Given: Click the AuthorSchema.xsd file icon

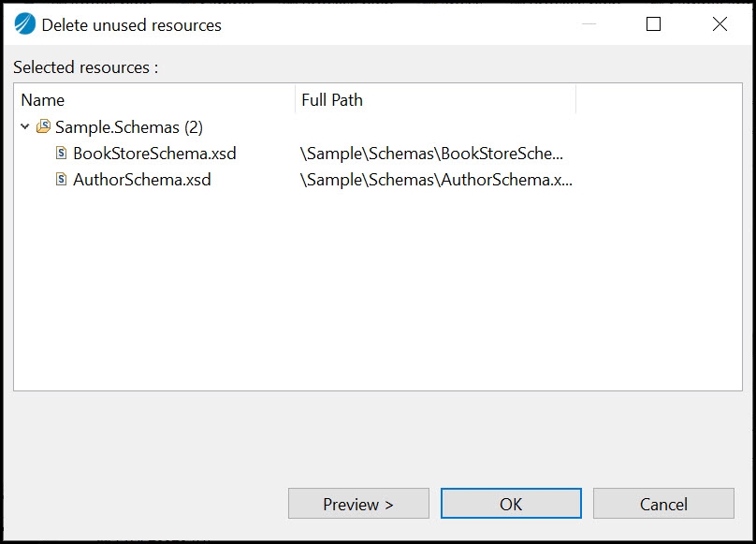Looking at the screenshot, I should pyautogui.click(x=62, y=180).
